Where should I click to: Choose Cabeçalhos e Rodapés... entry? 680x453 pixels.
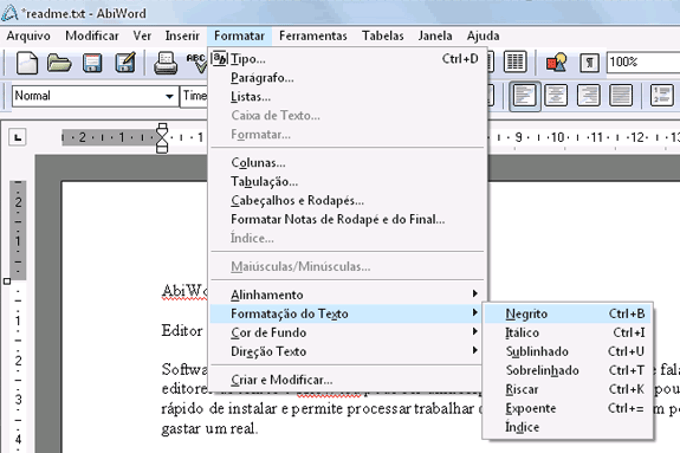[347, 201]
